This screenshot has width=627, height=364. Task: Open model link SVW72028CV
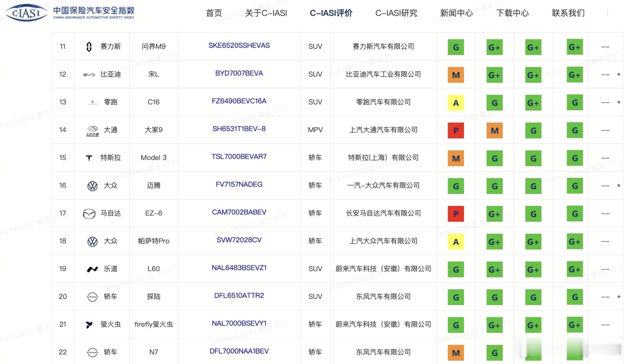239,240
